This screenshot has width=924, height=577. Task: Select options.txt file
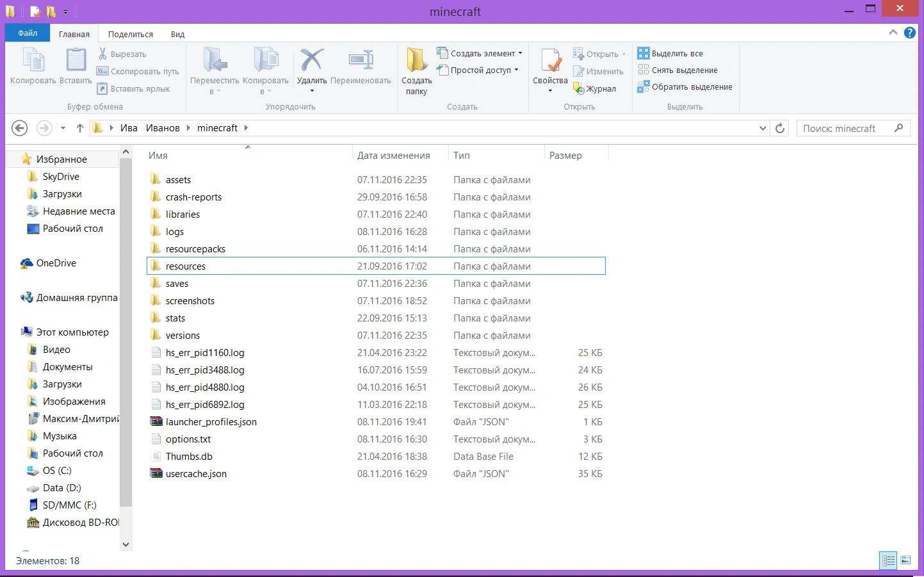(376, 439)
